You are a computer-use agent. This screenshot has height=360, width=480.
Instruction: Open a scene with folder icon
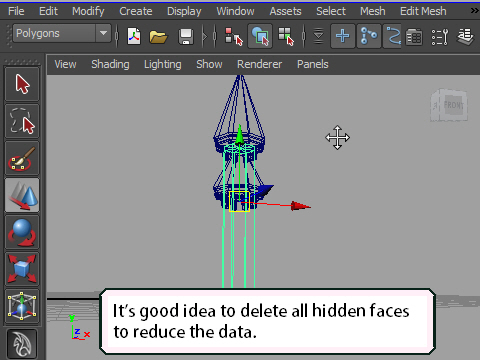(x=158, y=36)
